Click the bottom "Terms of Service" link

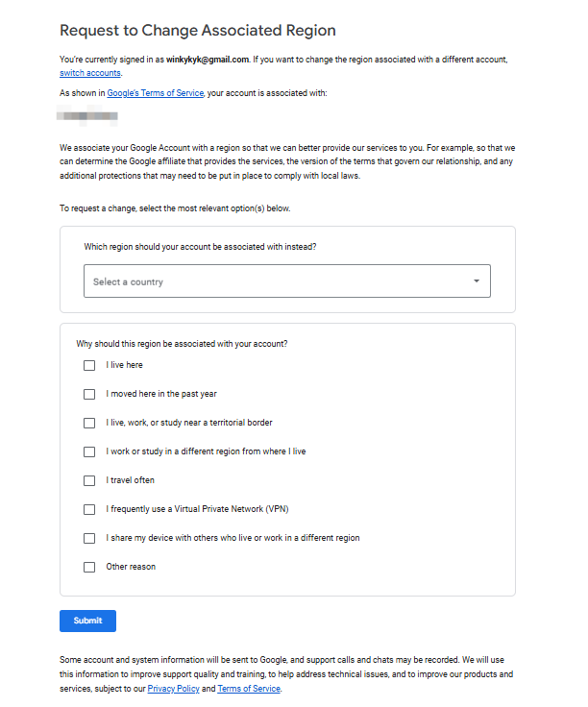(249, 689)
